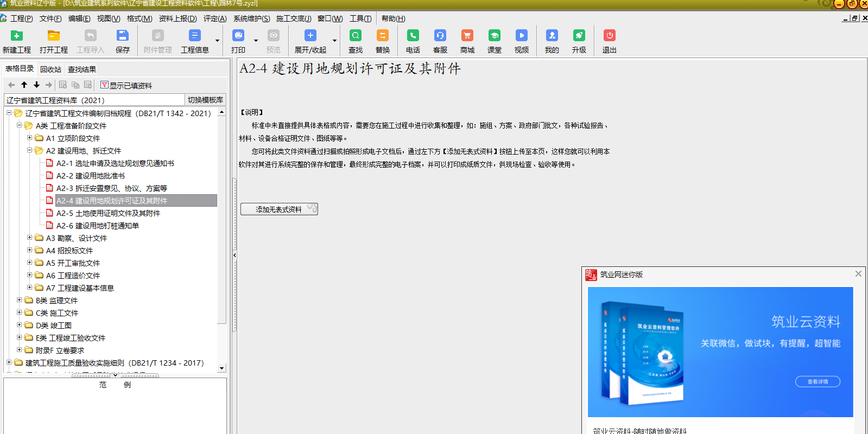Select A2-5 土地使用证明文件及其附件
Image resolution: width=868 pixels, height=434 pixels.
[x=108, y=213]
